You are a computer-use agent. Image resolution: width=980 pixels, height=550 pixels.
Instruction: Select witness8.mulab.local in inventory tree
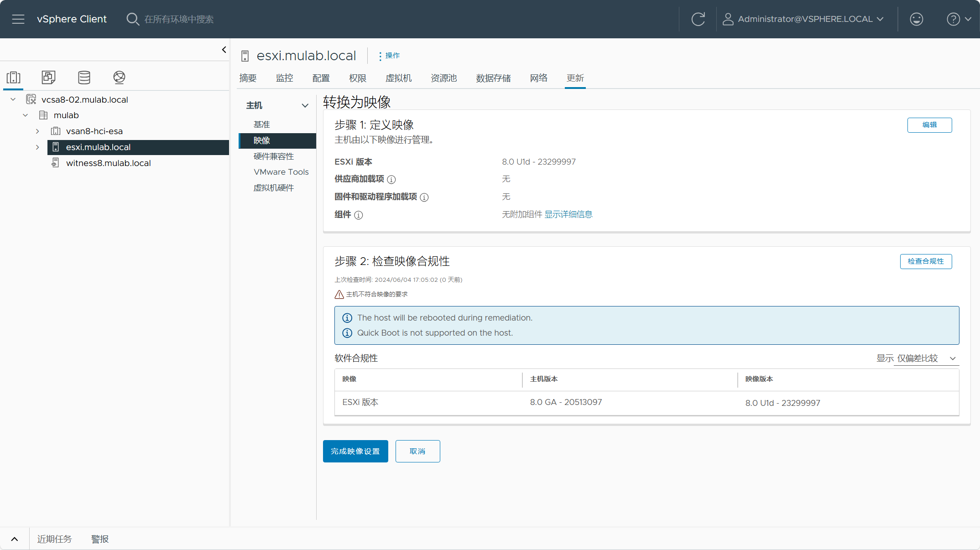click(x=109, y=163)
